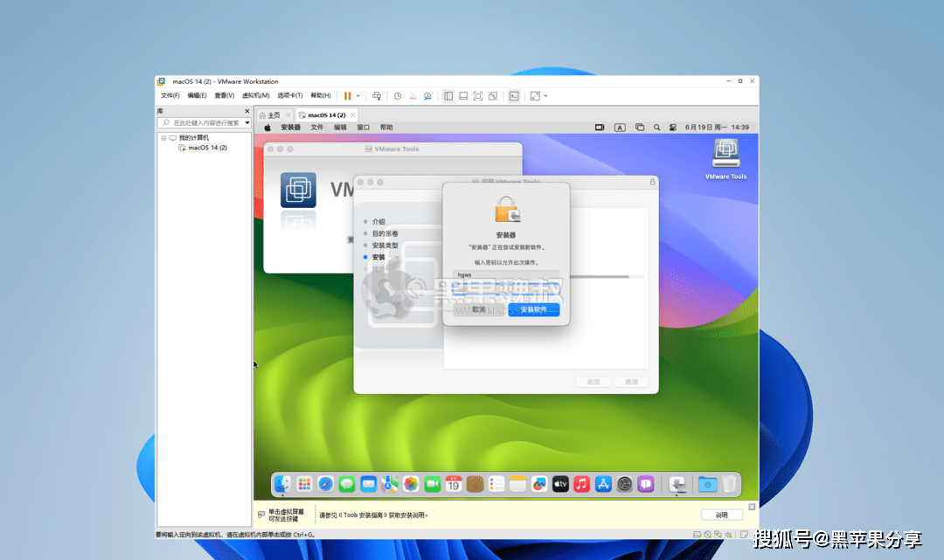The image size is (944, 560).
Task: Open the 安装器 menu in macOS menu bar
Action: (x=290, y=128)
